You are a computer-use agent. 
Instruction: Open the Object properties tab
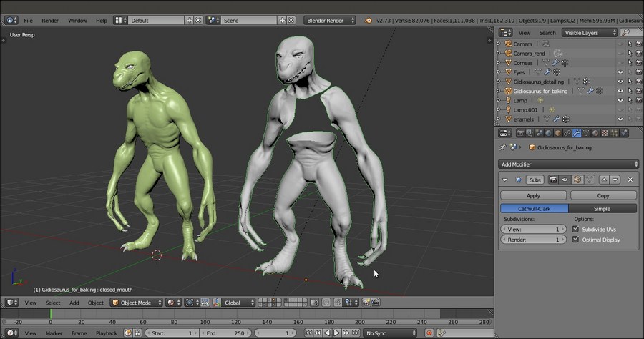click(x=557, y=133)
